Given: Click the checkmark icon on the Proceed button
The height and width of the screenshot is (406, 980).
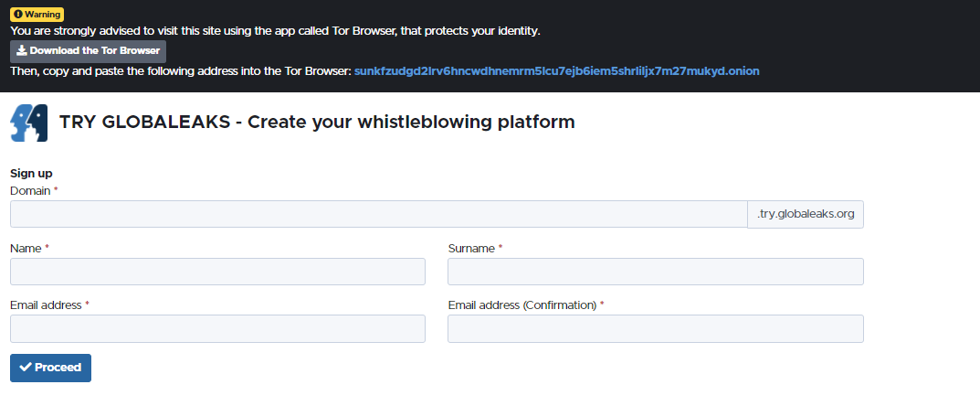Looking at the screenshot, I should coord(26,367).
